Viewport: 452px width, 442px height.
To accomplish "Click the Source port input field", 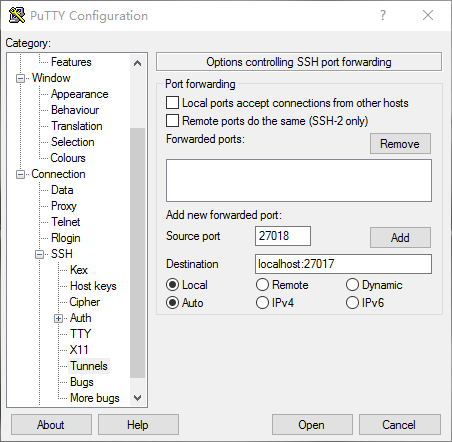I will pos(283,236).
